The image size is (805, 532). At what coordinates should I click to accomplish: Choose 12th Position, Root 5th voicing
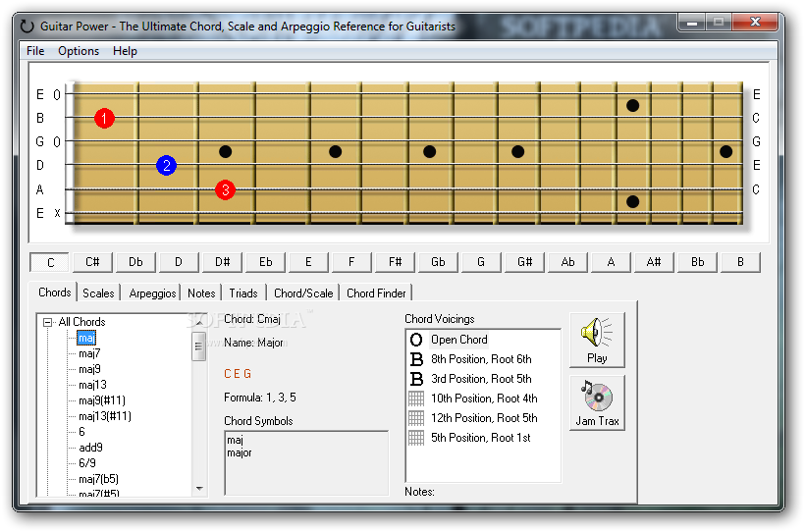click(x=484, y=417)
